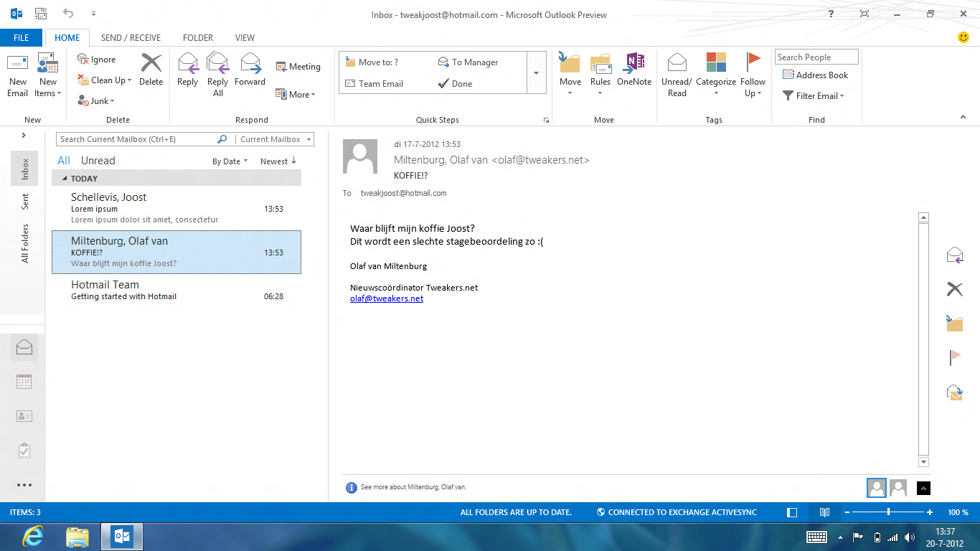The height and width of the screenshot is (551, 980).
Task: Open All Folders in sidebar
Action: [25, 243]
